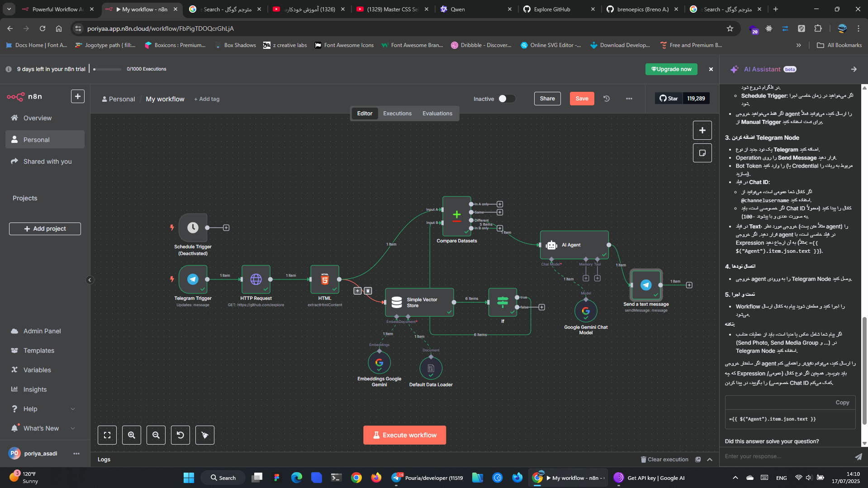
Task: Open the workflow history icon
Action: click(607, 99)
